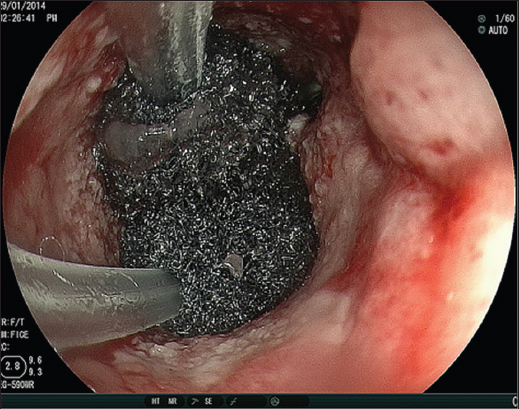Select the hammer icon beside SE
This screenshot has width=519, height=409.
click(x=194, y=401)
